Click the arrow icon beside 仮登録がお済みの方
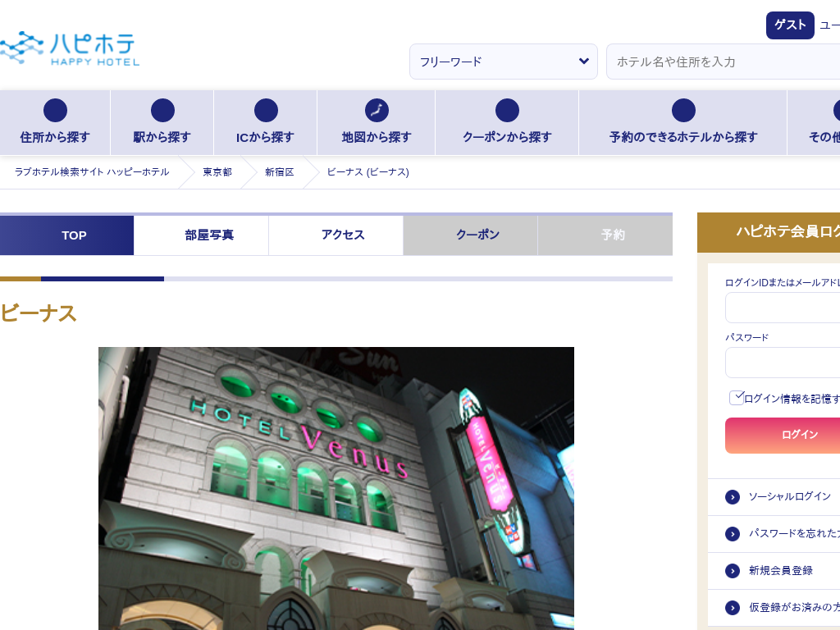The image size is (840, 630). [x=733, y=608]
